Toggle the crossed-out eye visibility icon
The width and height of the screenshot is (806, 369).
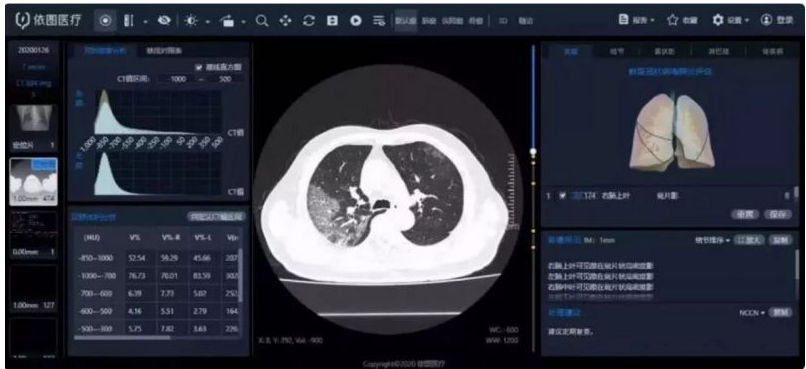(164, 21)
